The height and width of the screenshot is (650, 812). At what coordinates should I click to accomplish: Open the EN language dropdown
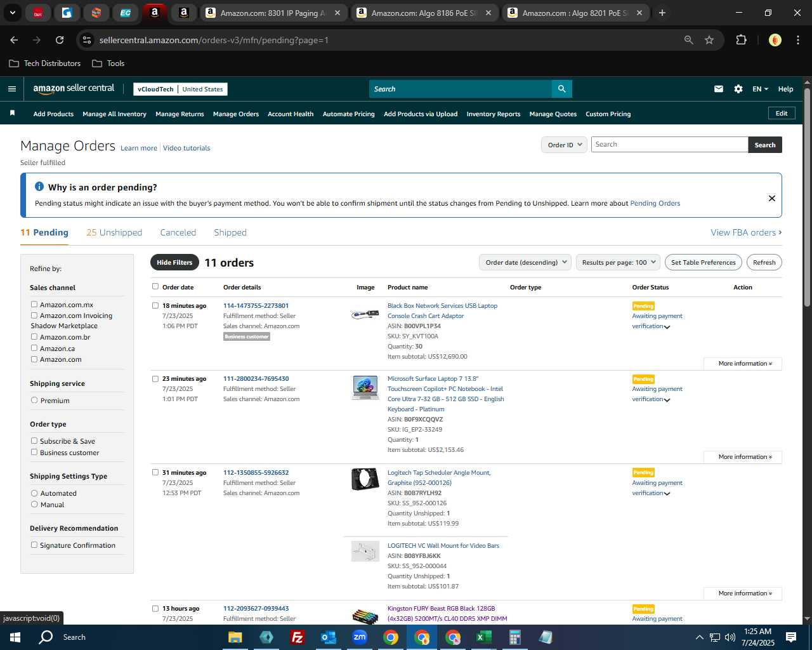click(760, 89)
